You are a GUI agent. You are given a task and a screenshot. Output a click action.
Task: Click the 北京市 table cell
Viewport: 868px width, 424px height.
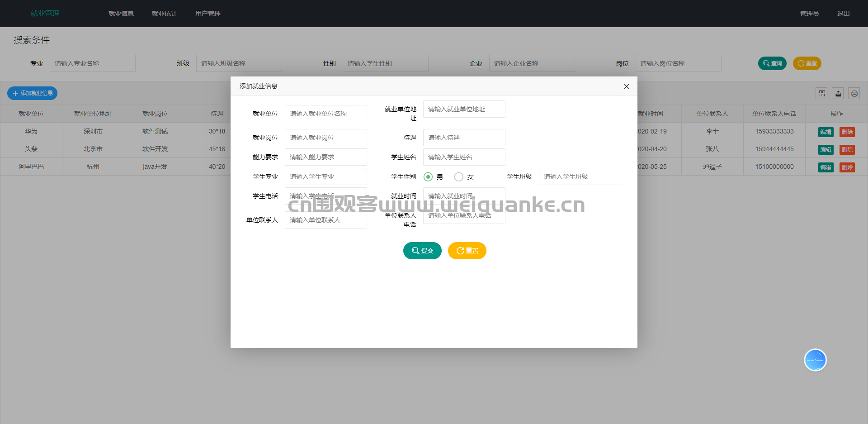click(x=93, y=149)
